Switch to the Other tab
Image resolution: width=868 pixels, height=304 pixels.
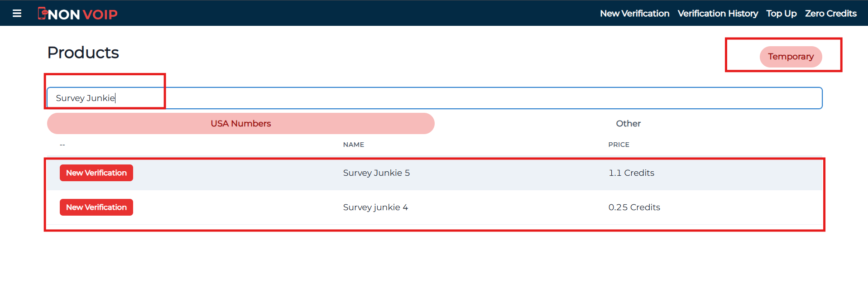coord(628,123)
